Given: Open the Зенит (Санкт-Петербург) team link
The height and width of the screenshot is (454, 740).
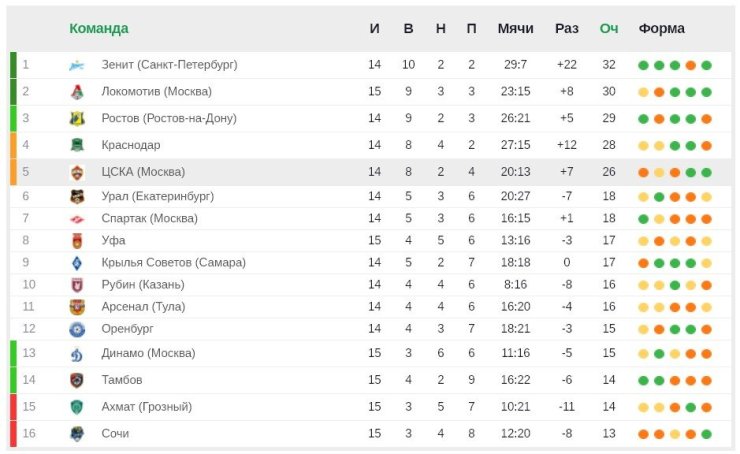Looking at the screenshot, I should 169,65.
